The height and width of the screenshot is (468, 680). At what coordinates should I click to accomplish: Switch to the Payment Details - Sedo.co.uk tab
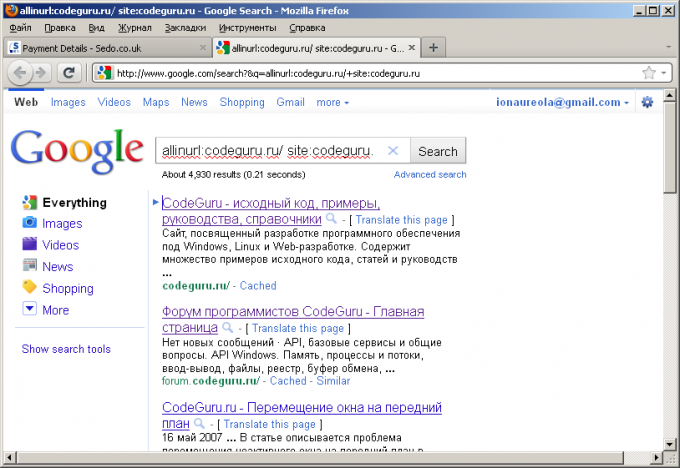[107, 48]
